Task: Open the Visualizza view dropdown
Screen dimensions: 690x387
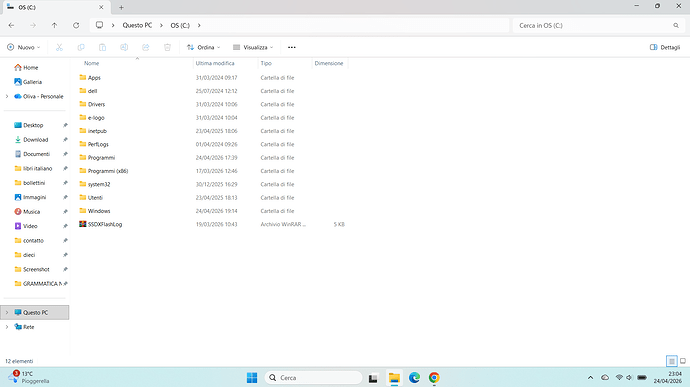Action: [x=253, y=47]
